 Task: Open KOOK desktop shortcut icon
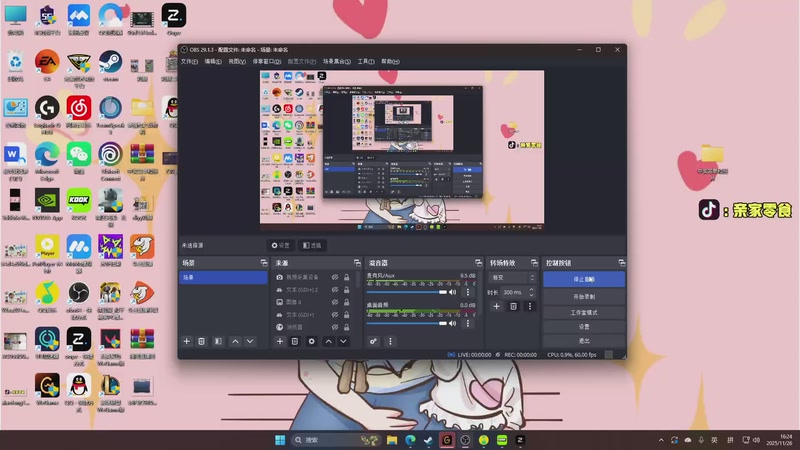[x=79, y=200]
